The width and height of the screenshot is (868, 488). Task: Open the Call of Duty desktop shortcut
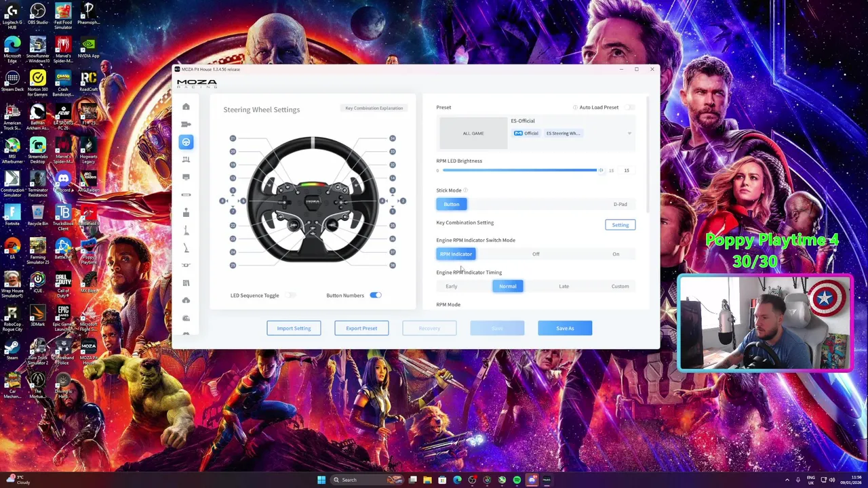click(63, 285)
